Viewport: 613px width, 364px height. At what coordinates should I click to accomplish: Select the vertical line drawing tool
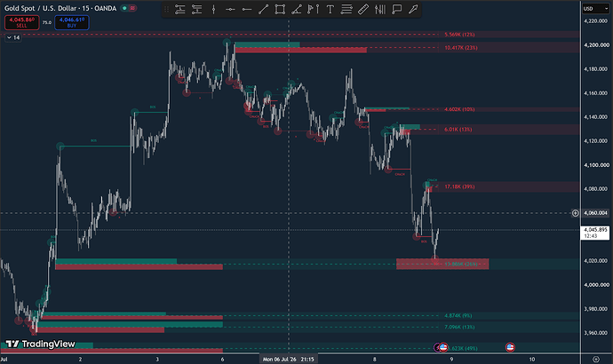pyautogui.click(x=213, y=10)
